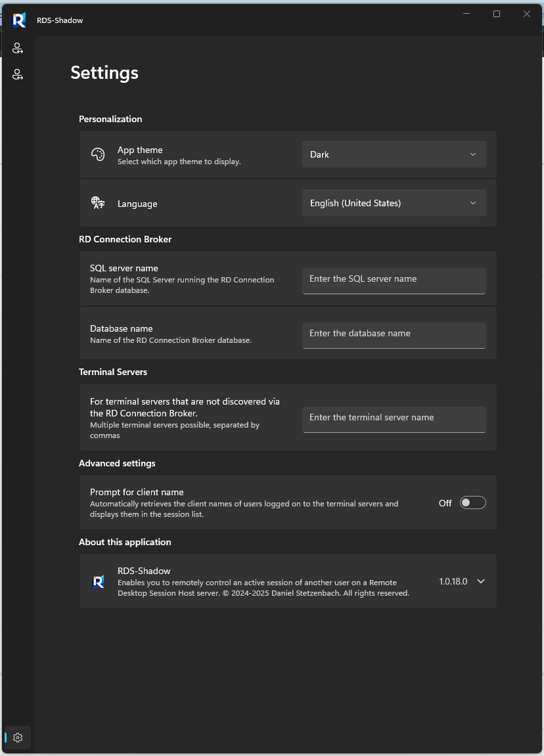Click the "Language" label

pyautogui.click(x=137, y=204)
